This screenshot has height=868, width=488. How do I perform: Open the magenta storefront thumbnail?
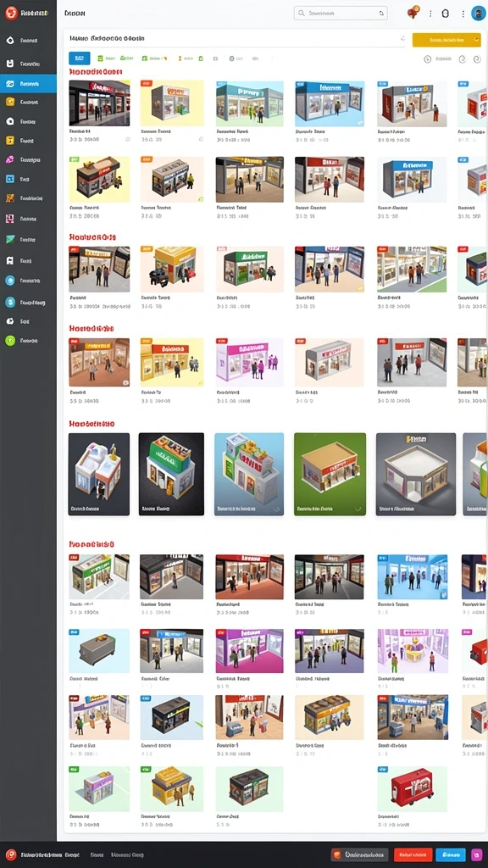[250, 651]
